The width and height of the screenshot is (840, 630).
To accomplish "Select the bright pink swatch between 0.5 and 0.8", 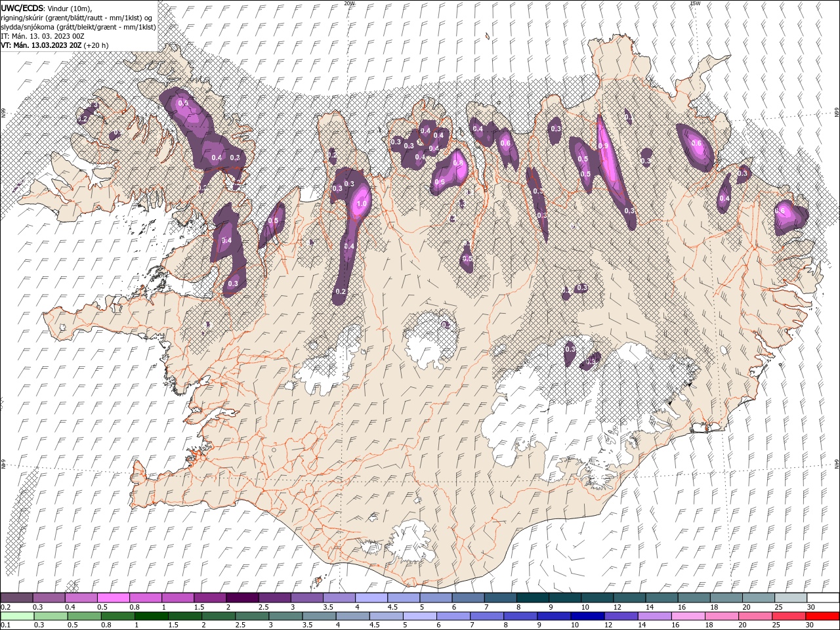I will point(113,598).
